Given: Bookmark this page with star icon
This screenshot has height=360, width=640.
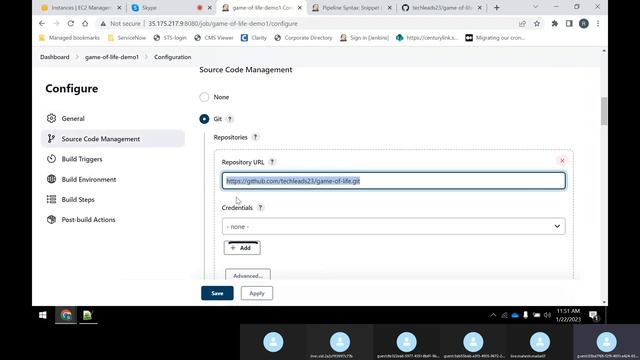Looking at the screenshot, I should [537, 24].
